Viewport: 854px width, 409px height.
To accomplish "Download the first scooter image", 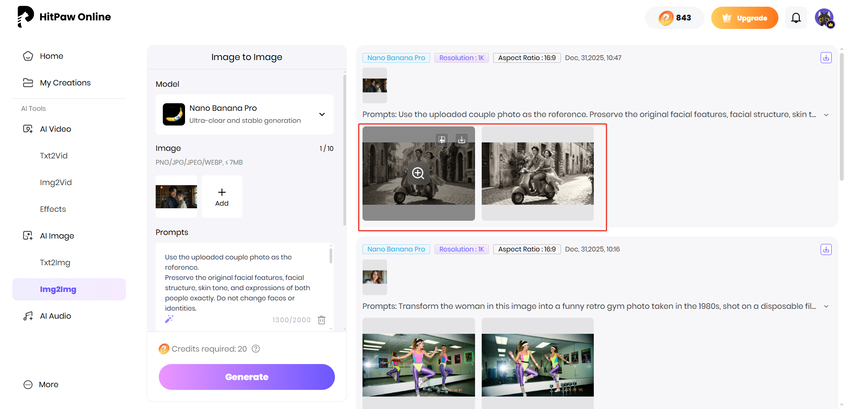I will (x=461, y=140).
